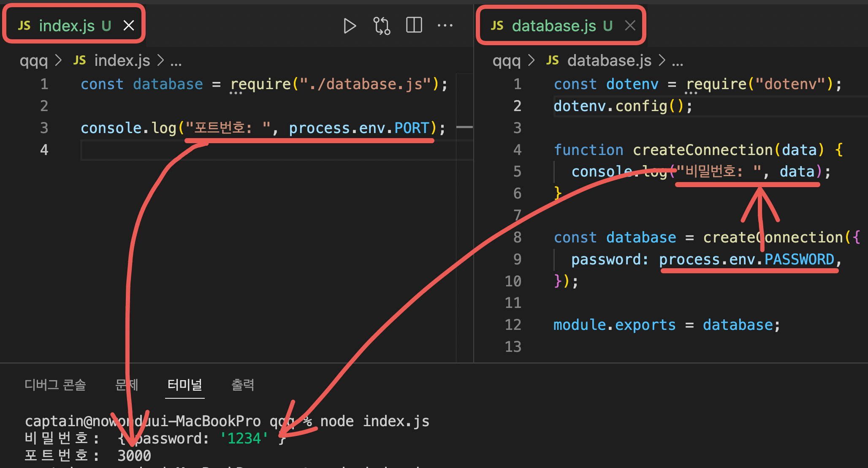
Task: Open the 출력 panel tab
Action: (243, 385)
